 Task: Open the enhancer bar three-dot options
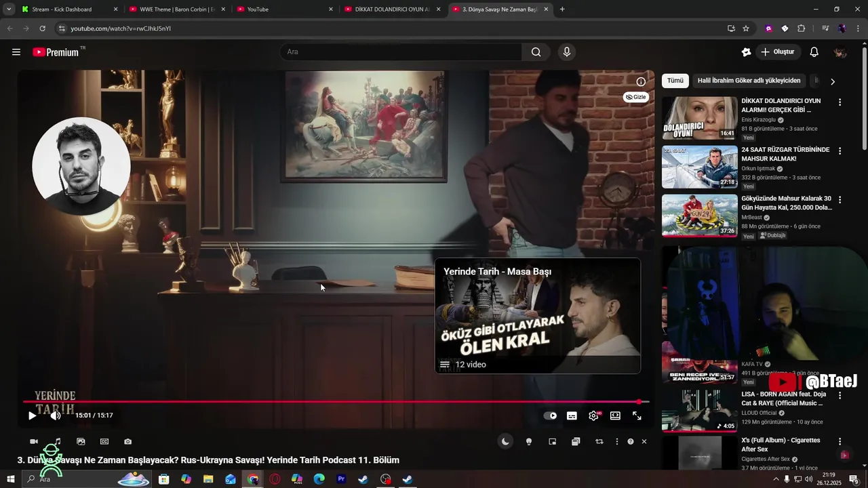(x=616, y=441)
